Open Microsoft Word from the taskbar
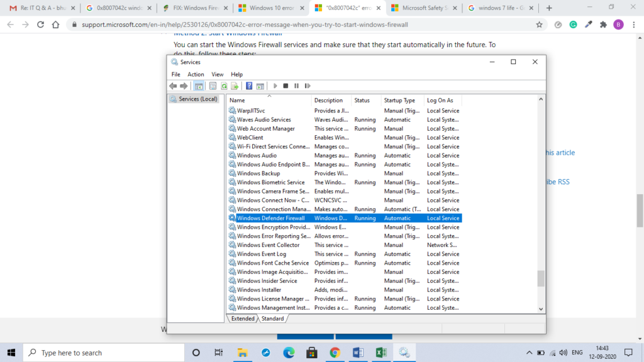This screenshot has width=644, height=362. [x=357, y=353]
